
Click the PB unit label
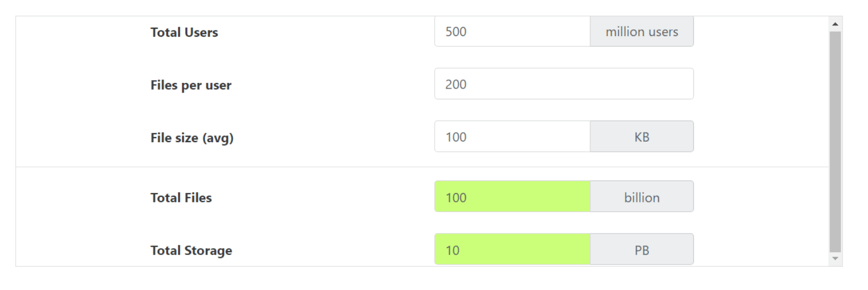click(641, 249)
